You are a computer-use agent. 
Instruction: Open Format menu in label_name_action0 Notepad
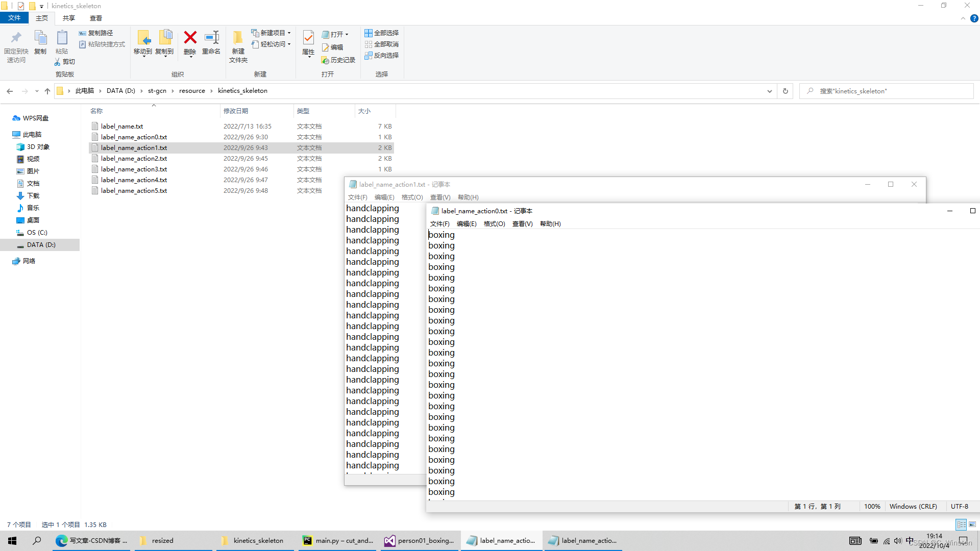[x=494, y=224]
